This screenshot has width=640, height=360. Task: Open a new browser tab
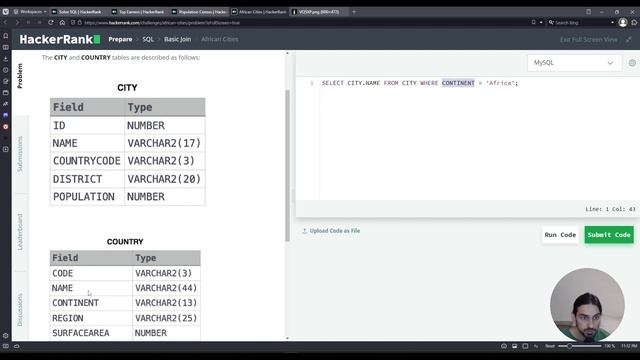point(354,12)
